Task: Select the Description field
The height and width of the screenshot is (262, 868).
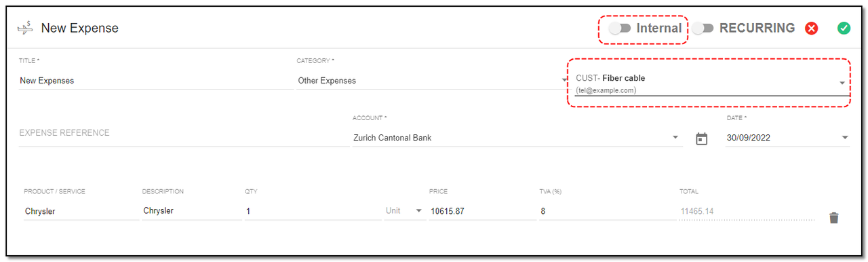Action: 192,211
